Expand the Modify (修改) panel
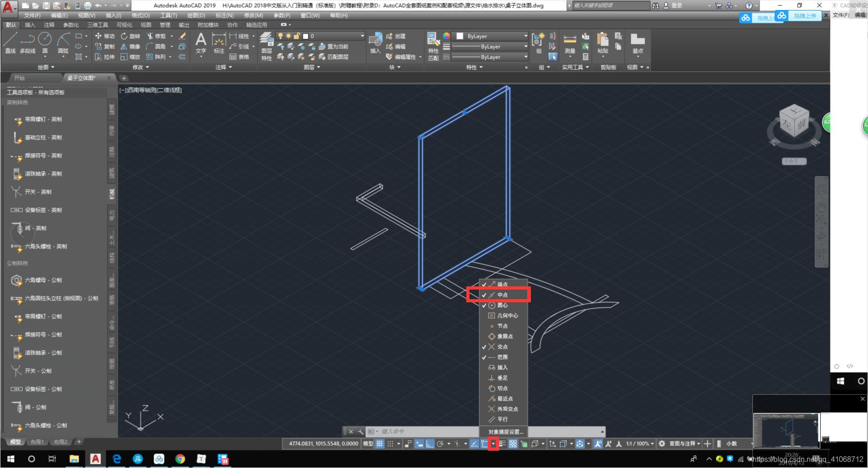868x468 pixels. [x=141, y=67]
